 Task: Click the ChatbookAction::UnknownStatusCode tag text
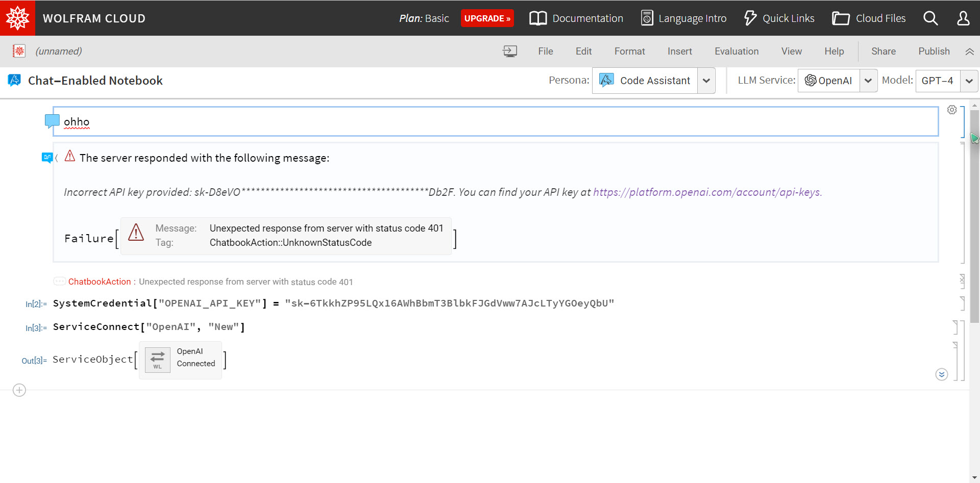point(290,243)
